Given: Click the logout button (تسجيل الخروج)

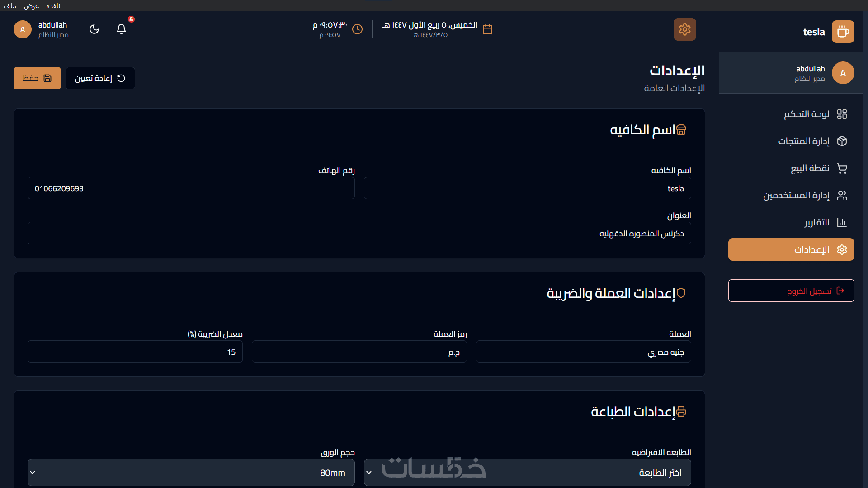Looking at the screenshot, I should 791,291.
